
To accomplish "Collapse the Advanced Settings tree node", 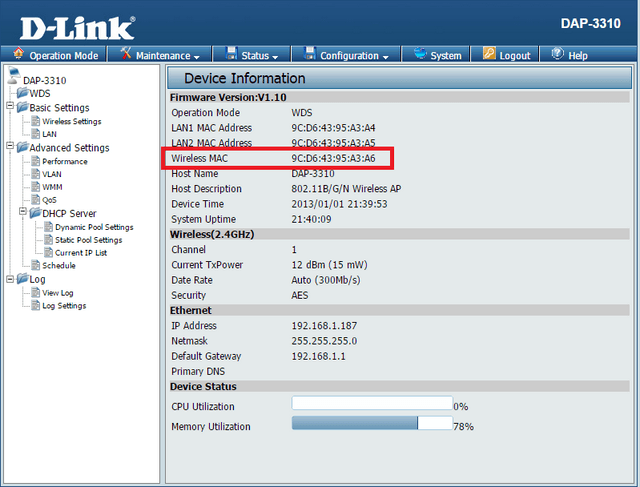I will pos(10,146).
